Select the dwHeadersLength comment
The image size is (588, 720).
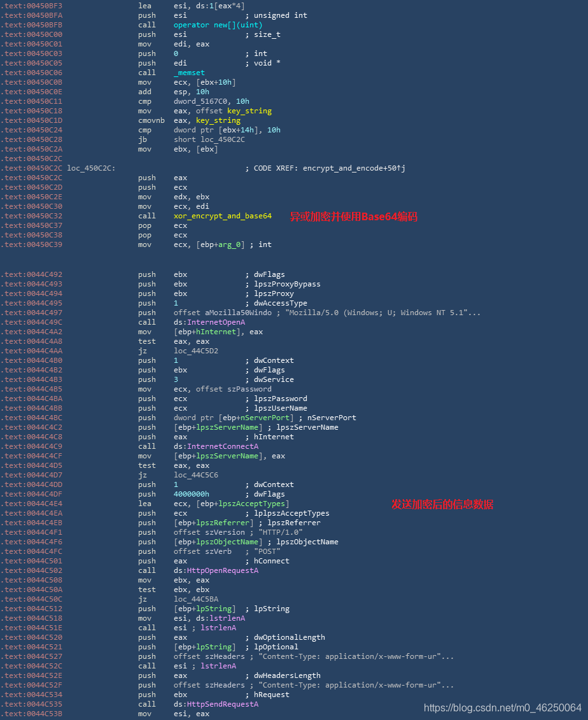pos(288,676)
